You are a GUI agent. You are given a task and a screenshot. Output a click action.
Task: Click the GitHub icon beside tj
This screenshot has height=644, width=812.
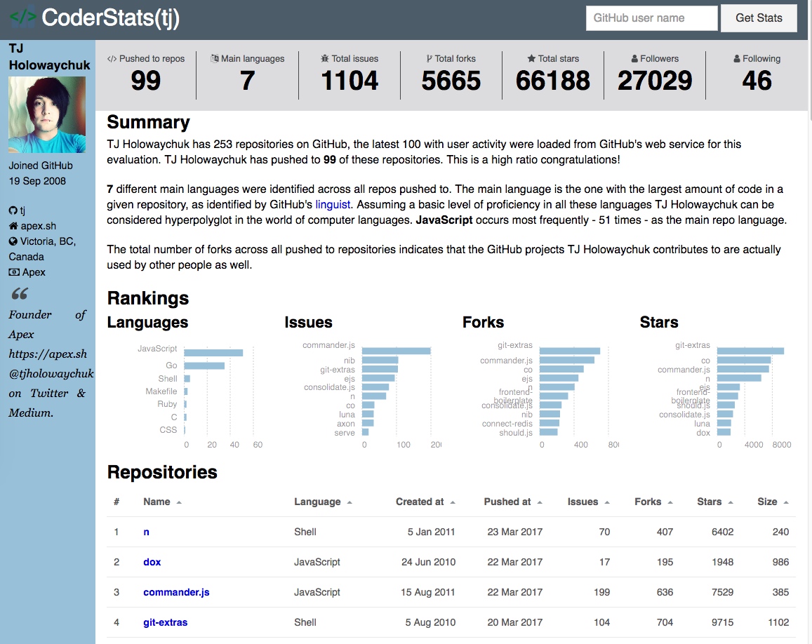tap(13, 210)
